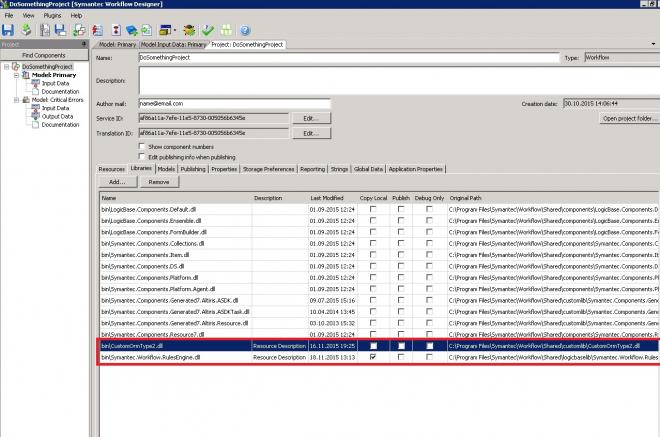660x437 pixels.
Task: Check Publish for Symantec.Components.Collections.dll
Action: click(401, 243)
